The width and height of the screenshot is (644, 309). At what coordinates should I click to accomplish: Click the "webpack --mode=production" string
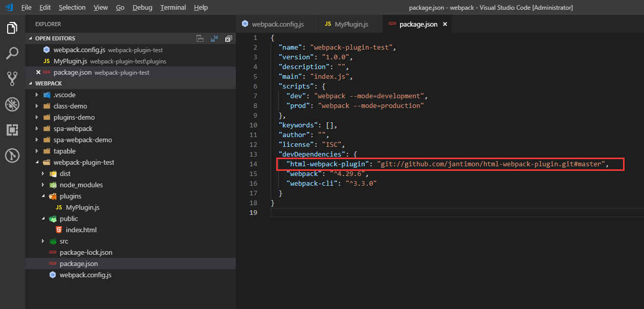click(x=371, y=106)
